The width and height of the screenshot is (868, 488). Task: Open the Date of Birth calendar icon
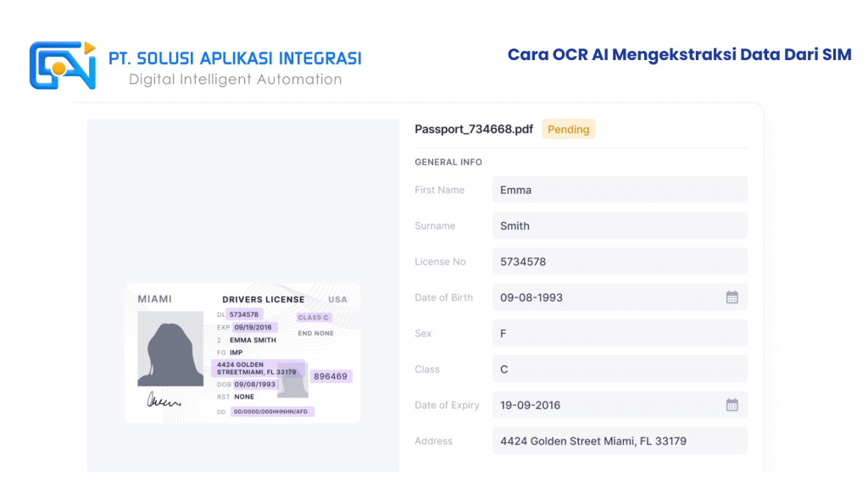(732, 297)
